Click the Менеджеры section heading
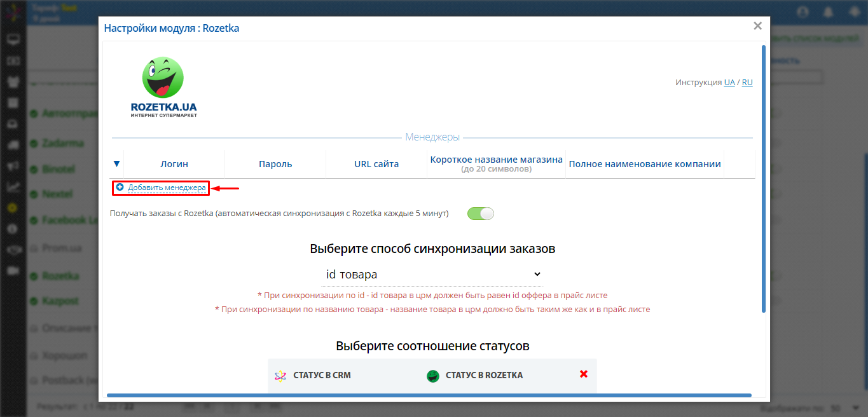 tap(432, 137)
